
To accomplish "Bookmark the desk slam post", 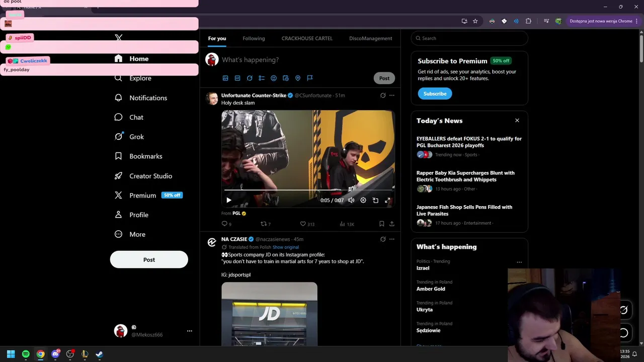I will tap(382, 224).
